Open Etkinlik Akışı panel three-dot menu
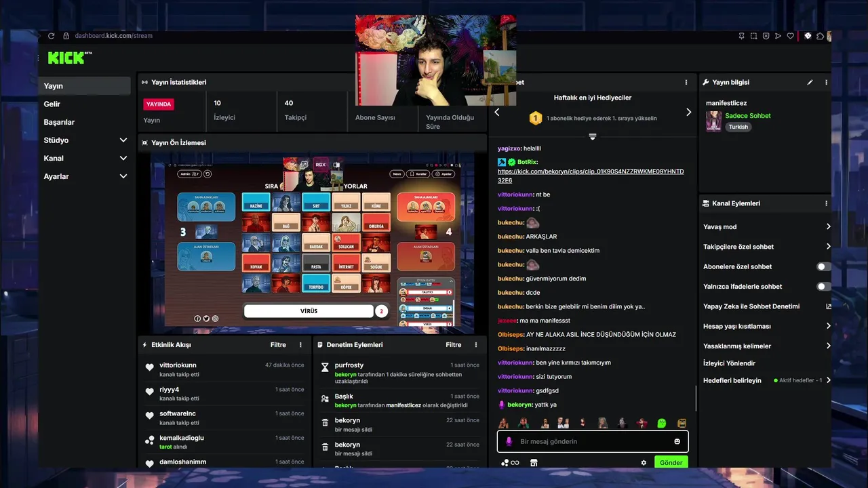The image size is (868, 488). tap(301, 345)
